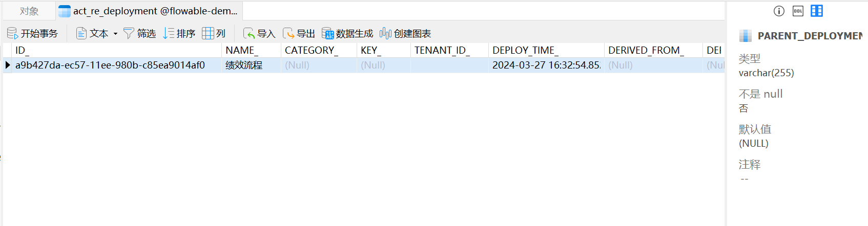Switch to the Objects (对象) tab

point(29,11)
